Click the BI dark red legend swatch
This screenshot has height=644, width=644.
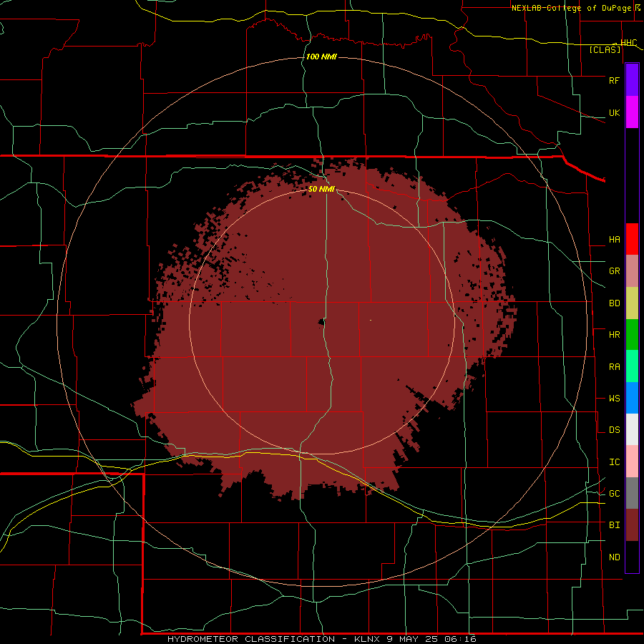(x=632, y=525)
